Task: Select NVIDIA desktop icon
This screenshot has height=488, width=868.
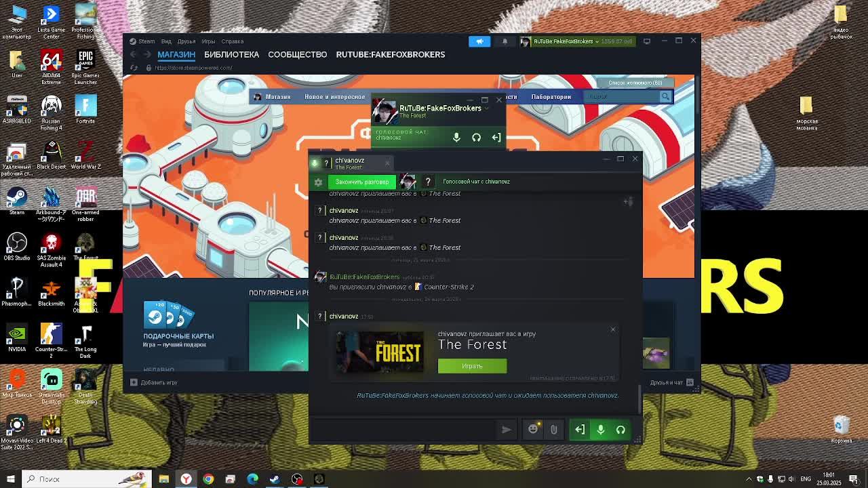Action: (x=17, y=338)
